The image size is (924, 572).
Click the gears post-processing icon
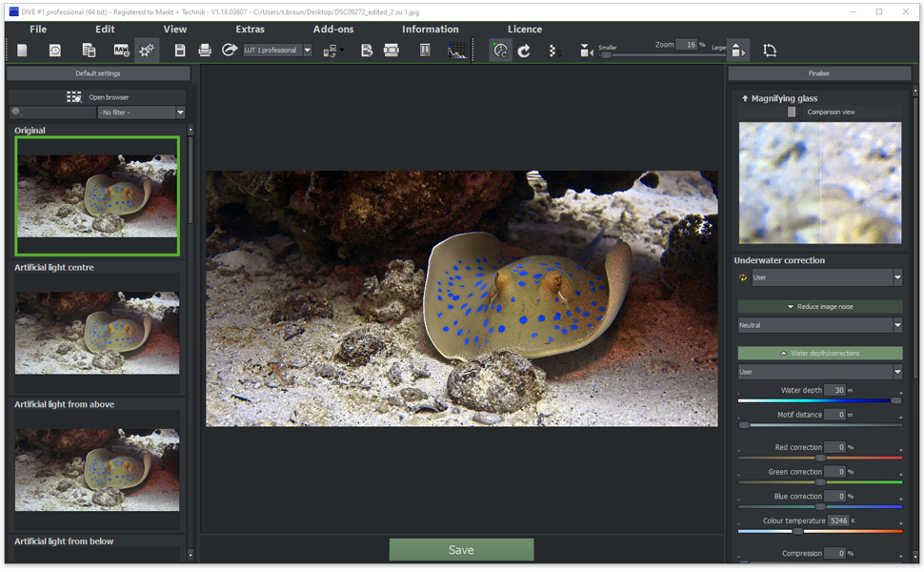147,51
